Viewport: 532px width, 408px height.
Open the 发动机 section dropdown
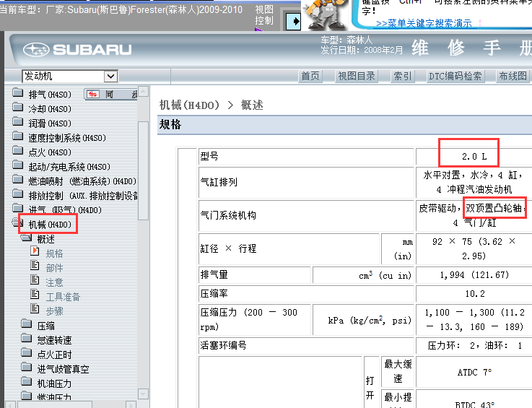(110, 77)
